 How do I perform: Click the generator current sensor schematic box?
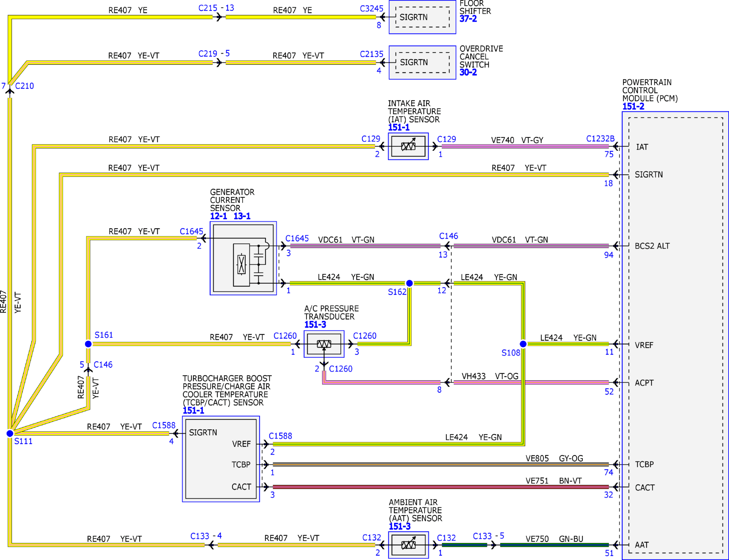(x=243, y=258)
